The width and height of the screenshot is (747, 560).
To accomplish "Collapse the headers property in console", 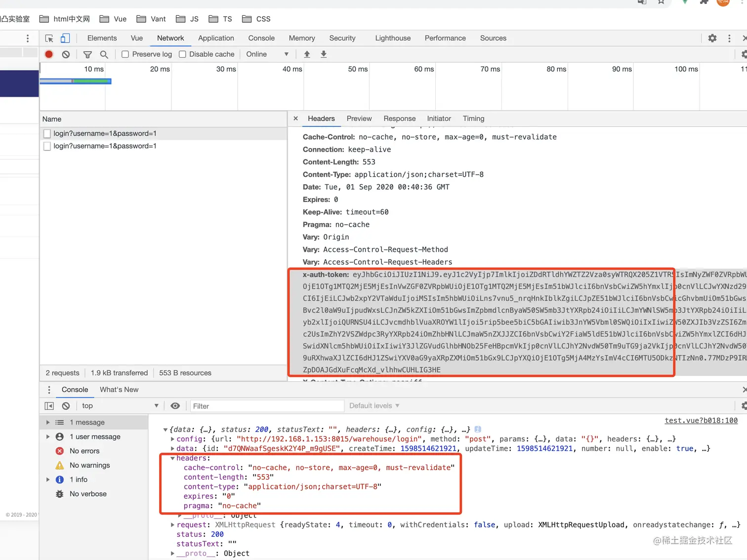I will [172, 459].
